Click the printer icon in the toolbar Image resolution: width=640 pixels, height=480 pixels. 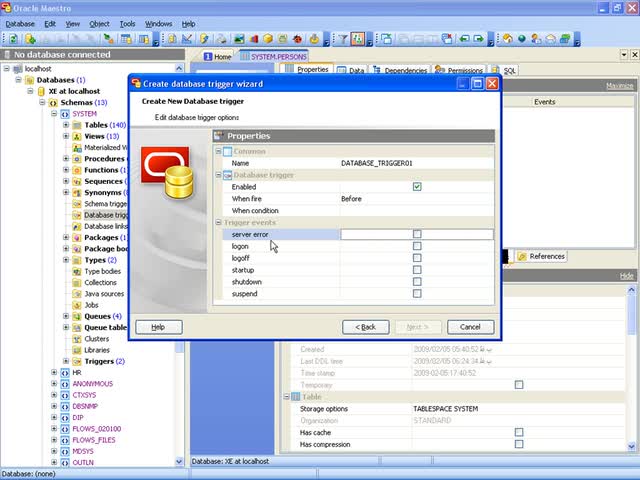pyautogui.click(x=221, y=39)
